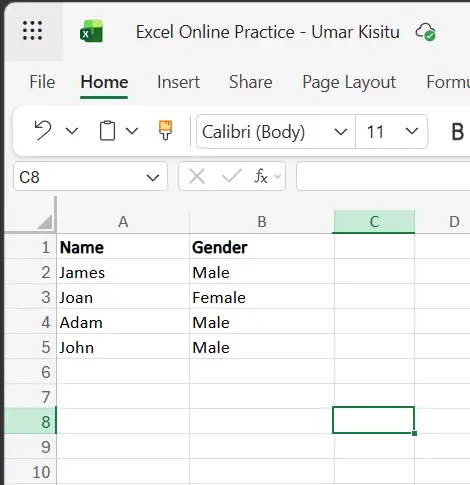Select the Male cell in Adam's row
470x485 pixels.
coord(262,321)
